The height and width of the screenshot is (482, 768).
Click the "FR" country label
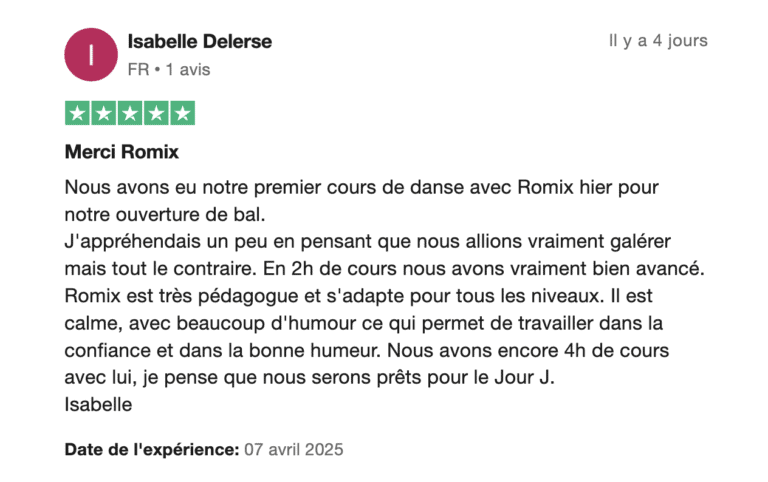pos(138,70)
